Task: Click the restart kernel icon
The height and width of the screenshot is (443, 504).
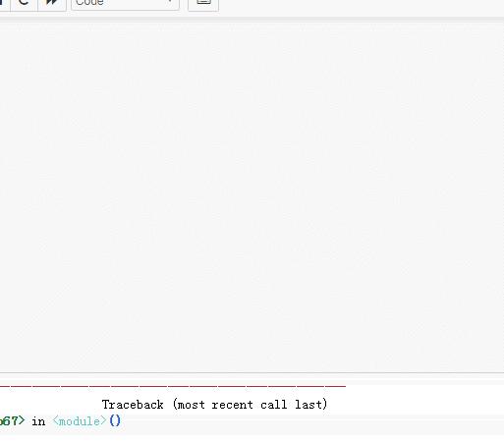Action: (24, 3)
